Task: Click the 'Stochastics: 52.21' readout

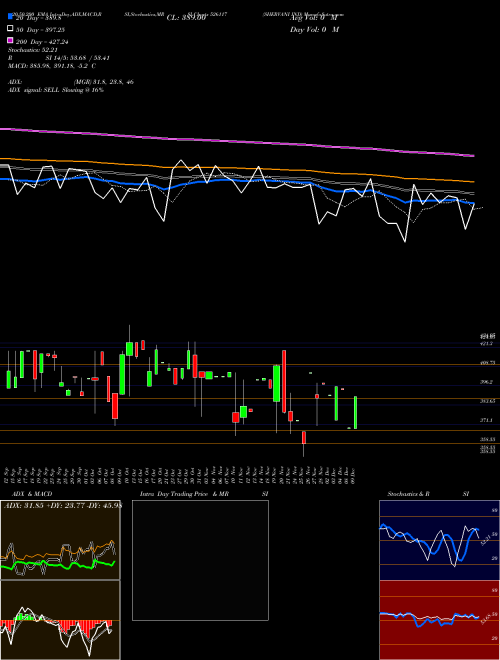Action: click(x=32, y=50)
